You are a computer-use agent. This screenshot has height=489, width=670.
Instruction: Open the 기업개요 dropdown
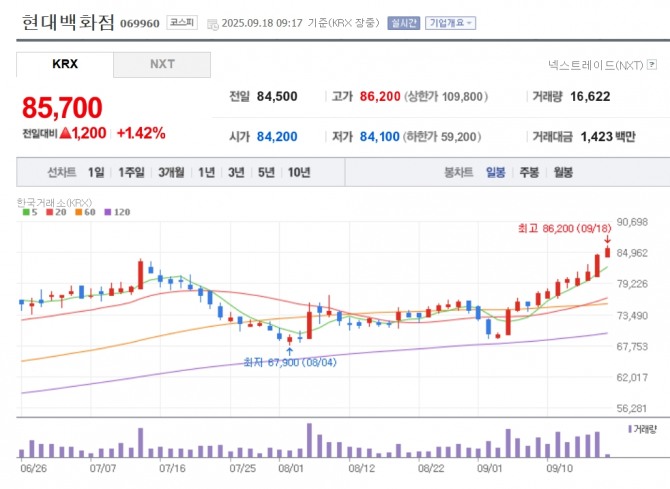pyautogui.click(x=450, y=23)
